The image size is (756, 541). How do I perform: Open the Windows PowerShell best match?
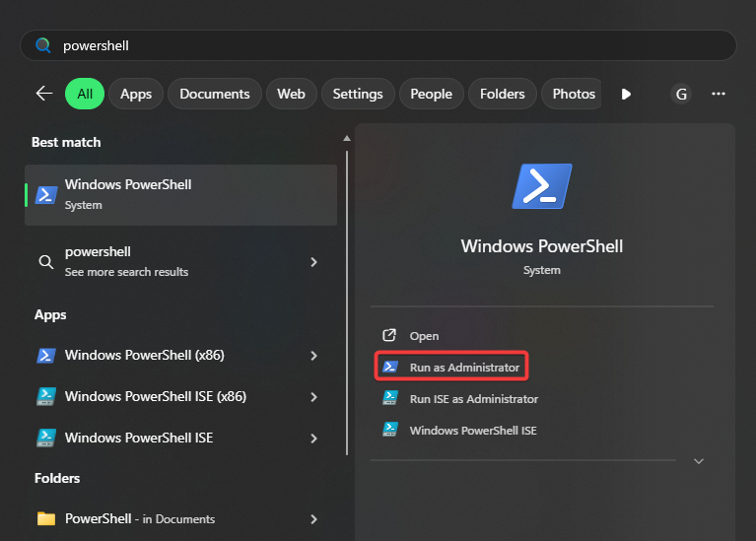click(180, 194)
